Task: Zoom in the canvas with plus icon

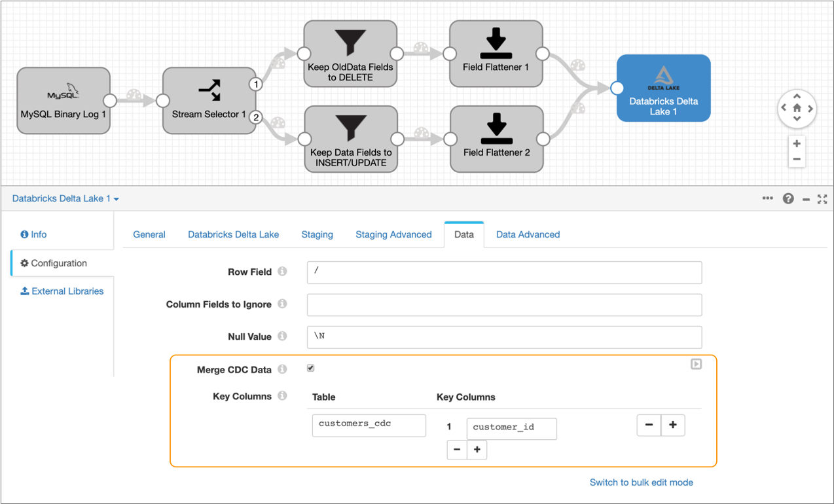Action: click(x=797, y=143)
